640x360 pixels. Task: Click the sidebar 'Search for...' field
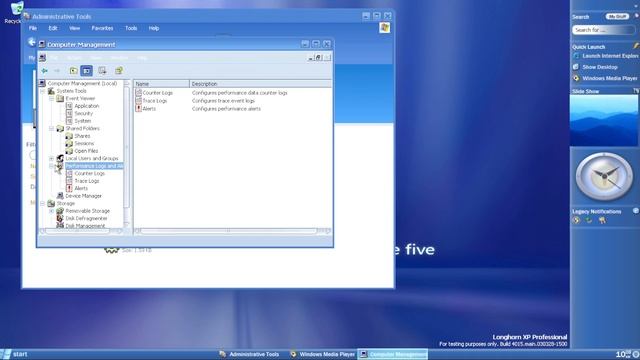603,30
